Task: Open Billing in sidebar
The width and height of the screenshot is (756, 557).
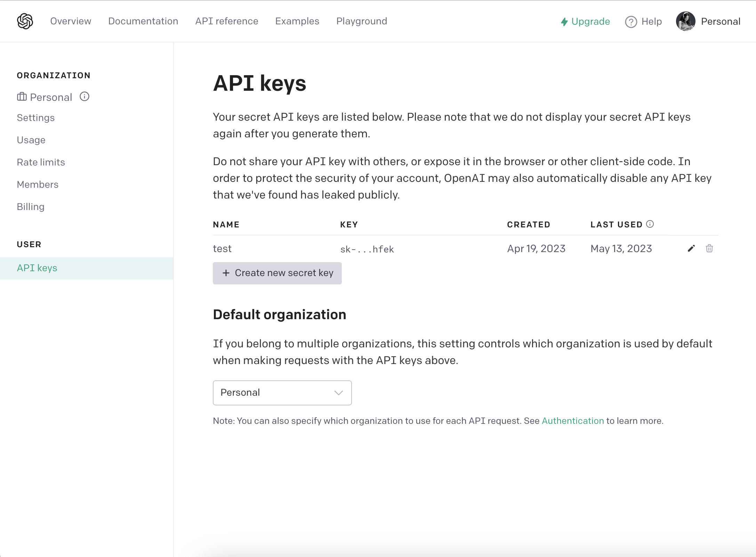Action: tap(31, 207)
